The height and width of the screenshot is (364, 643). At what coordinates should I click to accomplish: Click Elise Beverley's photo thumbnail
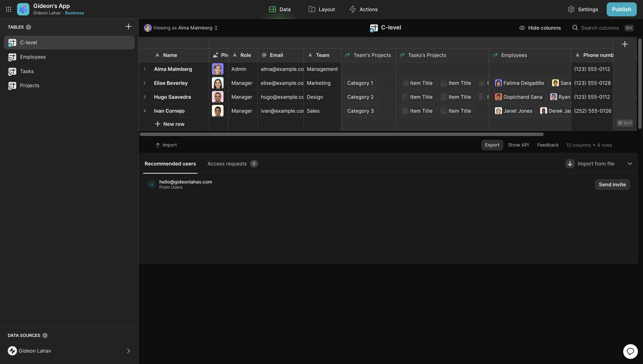[217, 83]
